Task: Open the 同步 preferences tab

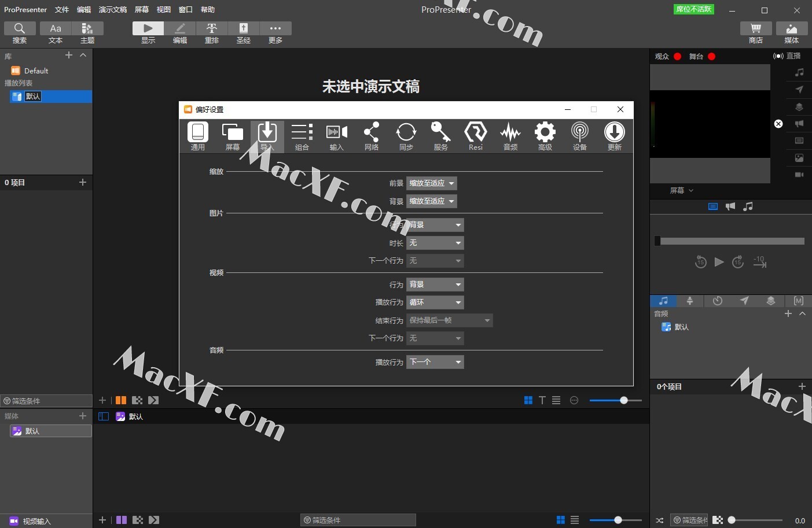Action: click(x=406, y=136)
